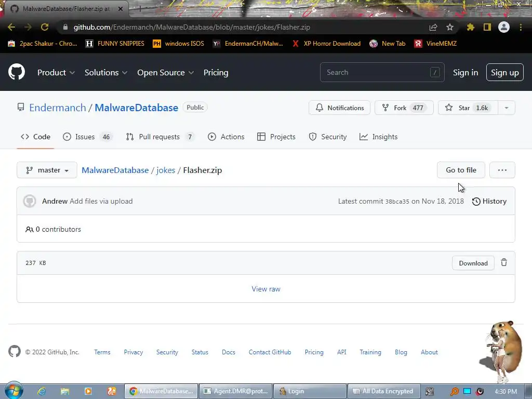Screen dimensions: 532x399
Task: Select the Code tab
Action: point(35,137)
